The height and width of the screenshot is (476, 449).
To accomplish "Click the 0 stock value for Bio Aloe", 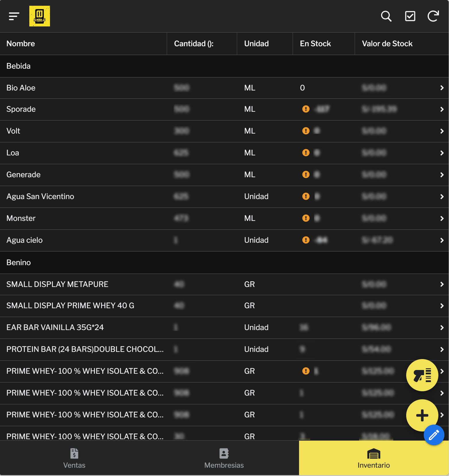I will [x=302, y=88].
